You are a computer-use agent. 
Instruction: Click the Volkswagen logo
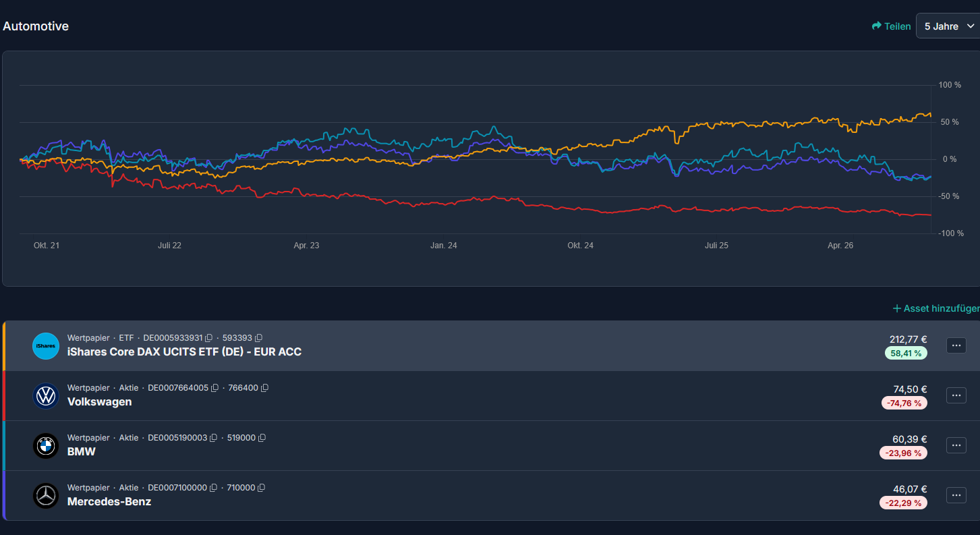[46, 396]
